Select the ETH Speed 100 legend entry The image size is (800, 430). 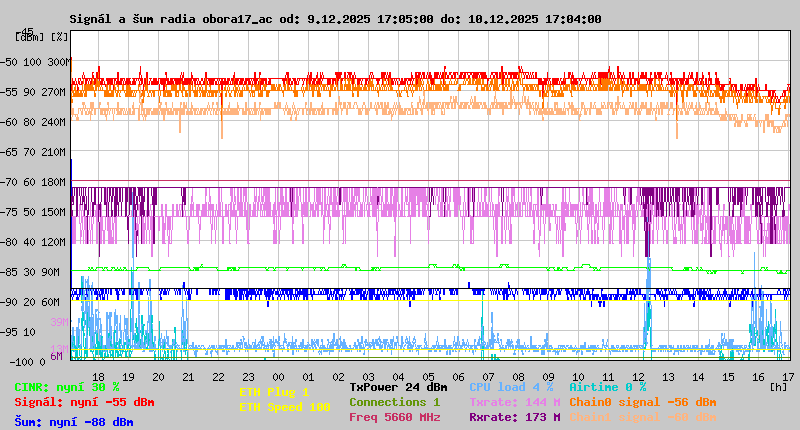(284, 407)
